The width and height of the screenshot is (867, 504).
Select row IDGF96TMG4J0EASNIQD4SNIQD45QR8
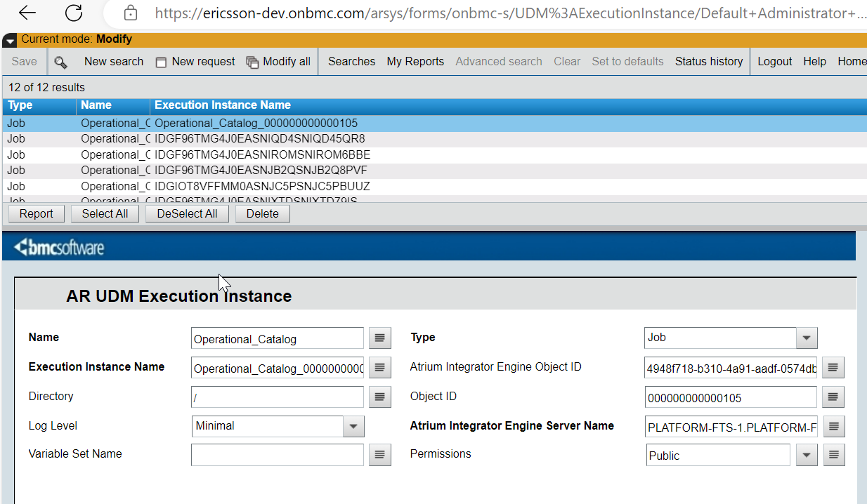click(435, 139)
